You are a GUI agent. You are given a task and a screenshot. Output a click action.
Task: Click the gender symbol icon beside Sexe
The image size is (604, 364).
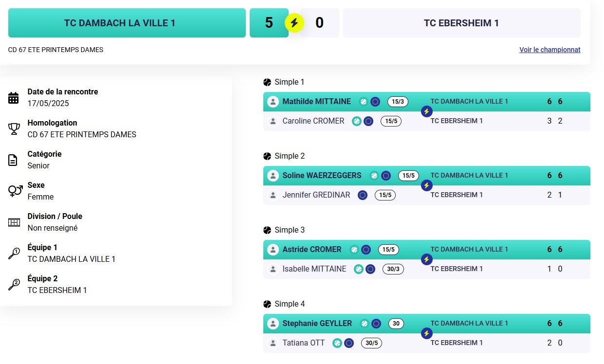point(15,191)
